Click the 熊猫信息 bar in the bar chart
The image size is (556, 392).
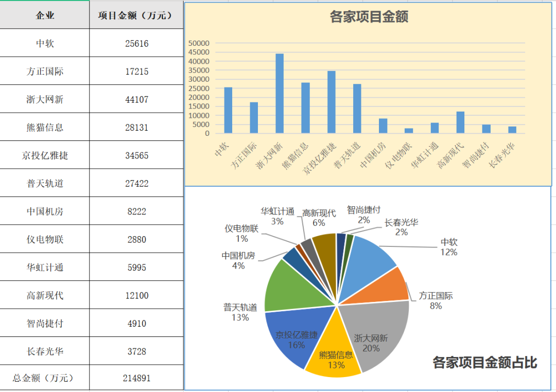pos(305,108)
